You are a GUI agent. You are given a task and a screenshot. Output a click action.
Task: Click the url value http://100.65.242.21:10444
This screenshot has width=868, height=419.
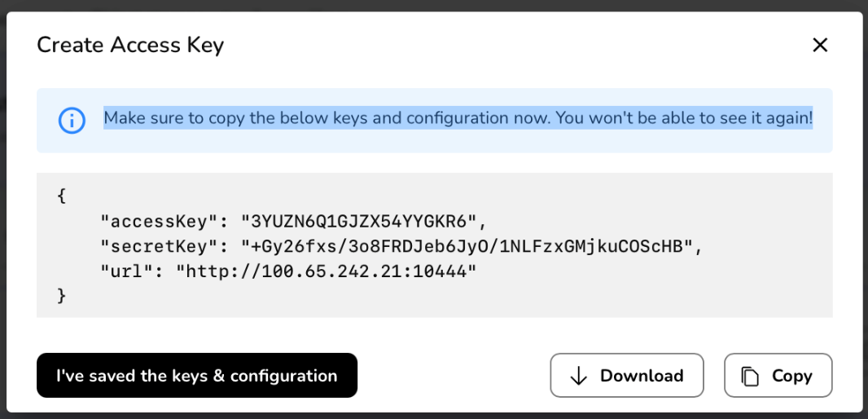click(x=326, y=270)
